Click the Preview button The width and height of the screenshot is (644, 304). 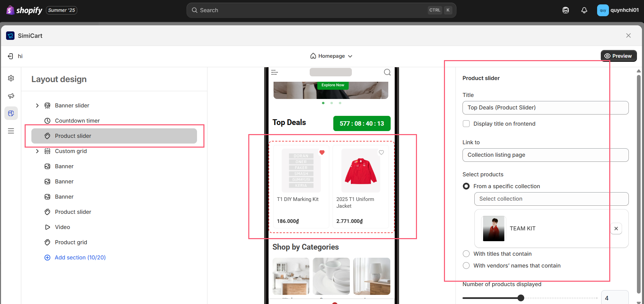tap(619, 56)
